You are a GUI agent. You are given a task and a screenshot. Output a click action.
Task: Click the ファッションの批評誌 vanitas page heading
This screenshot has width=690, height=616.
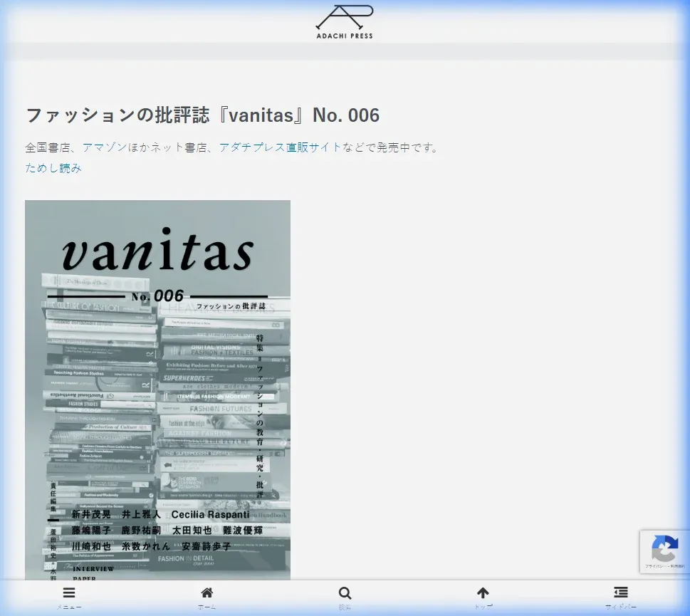pyautogui.click(x=202, y=115)
